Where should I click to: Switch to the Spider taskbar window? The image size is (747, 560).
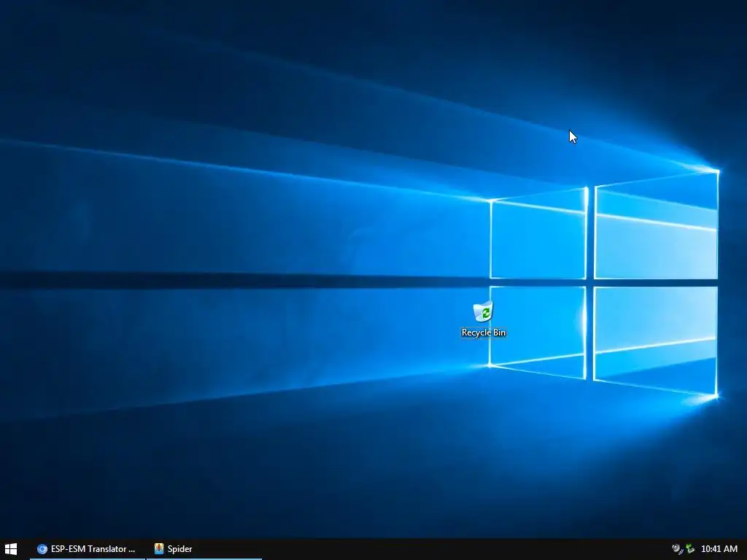coord(204,549)
